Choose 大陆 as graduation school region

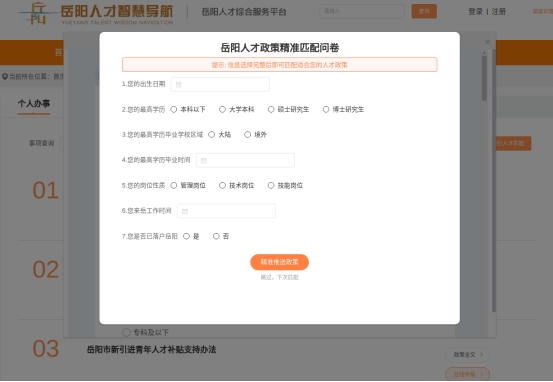point(212,134)
